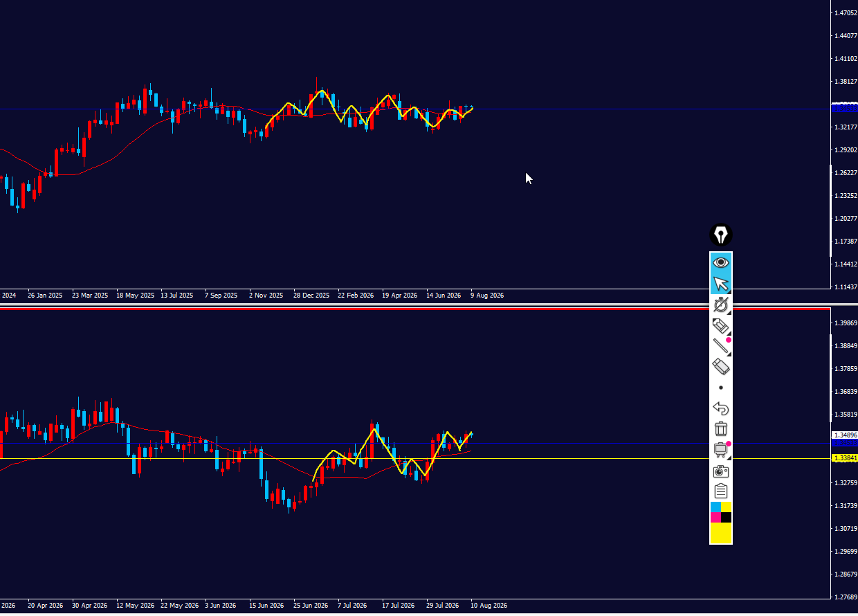Click the yellow 1.33841 price label
This screenshot has height=616, width=858.
(x=844, y=458)
